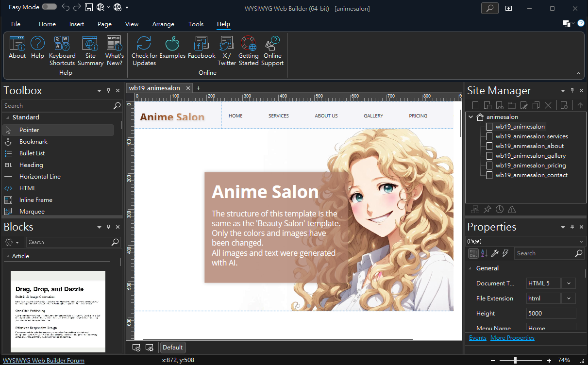
Task: Collapse the Standard section in Toolbox
Action: tap(8, 117)
